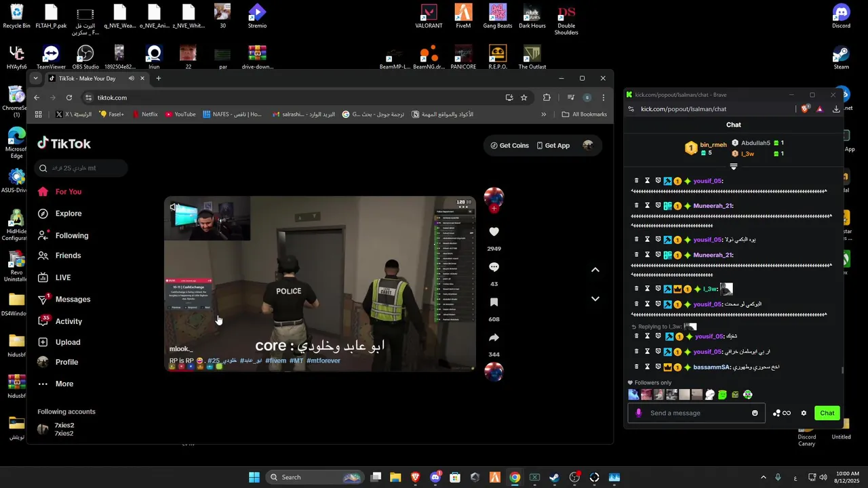868x488 pixels.
Task: Mute the TikTok tab audio icon
Action: click(x=131, y=78)
